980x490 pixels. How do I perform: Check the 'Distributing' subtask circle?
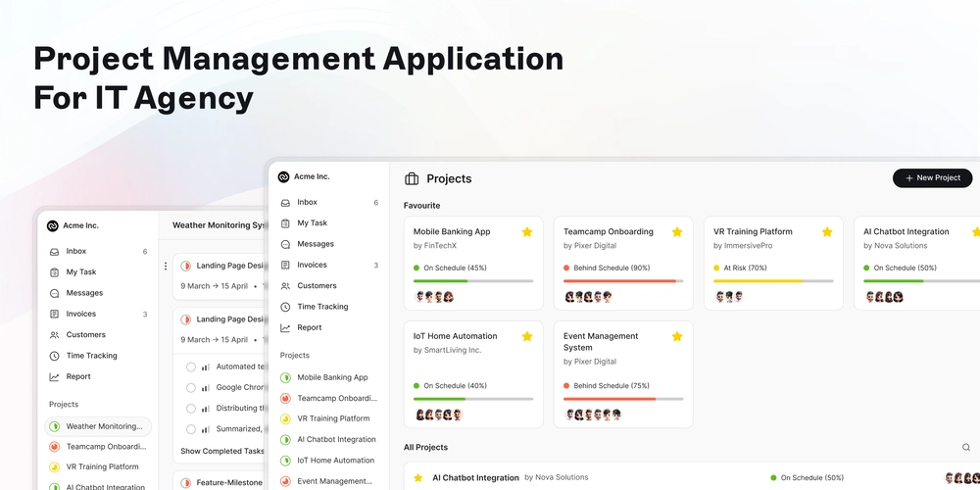(191, 408)
